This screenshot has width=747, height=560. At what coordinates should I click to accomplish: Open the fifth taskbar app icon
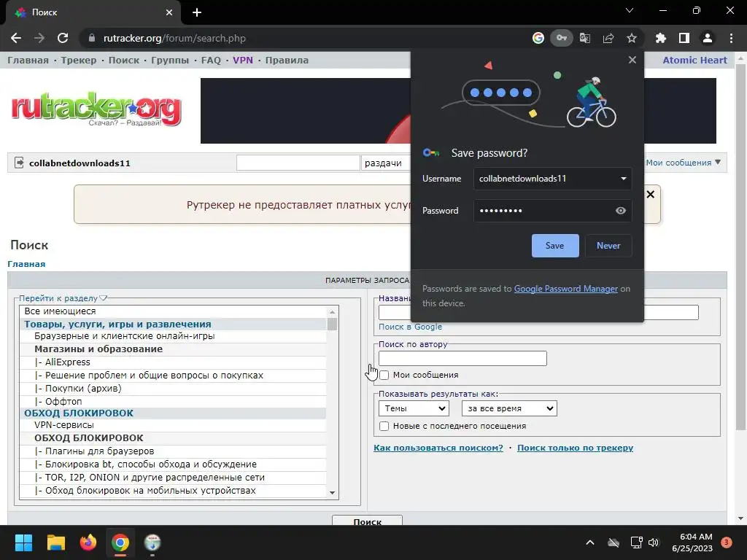coord(152,542)
